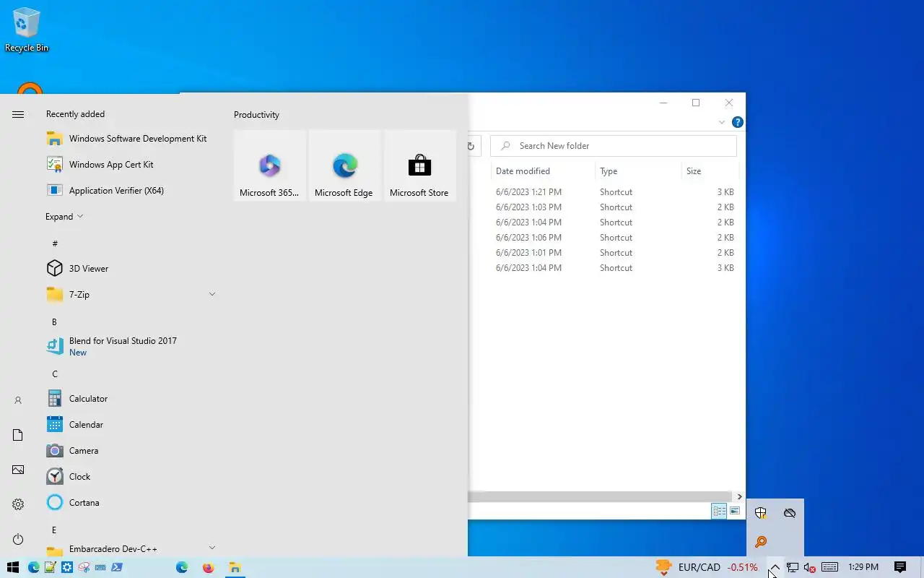Viewport: 924px width, 578px height.
Task: Click the B letter header
Action: coord(54,322)
